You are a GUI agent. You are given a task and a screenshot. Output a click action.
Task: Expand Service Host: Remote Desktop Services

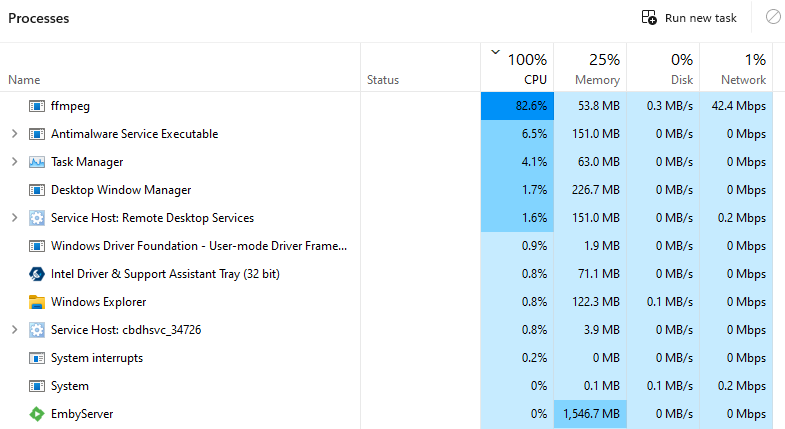click(14, 218)
